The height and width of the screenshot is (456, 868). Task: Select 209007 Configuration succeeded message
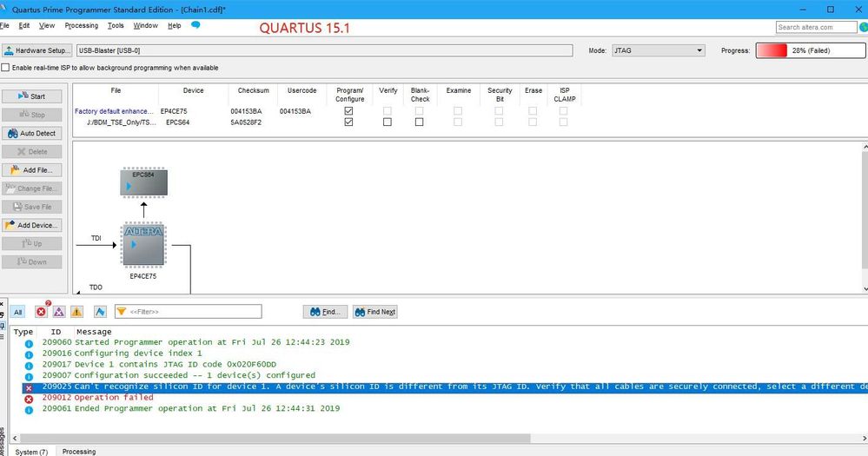(x=178, y=375)
